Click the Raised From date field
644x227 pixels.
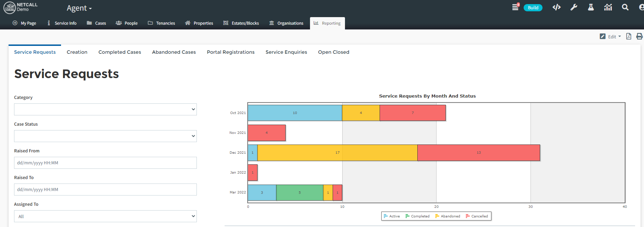[x=105, y=163]
